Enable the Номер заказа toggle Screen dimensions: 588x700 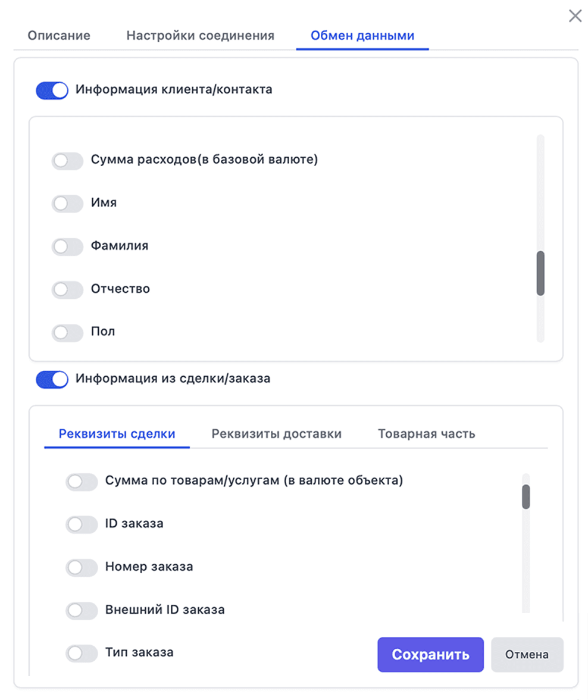(82, 567)
